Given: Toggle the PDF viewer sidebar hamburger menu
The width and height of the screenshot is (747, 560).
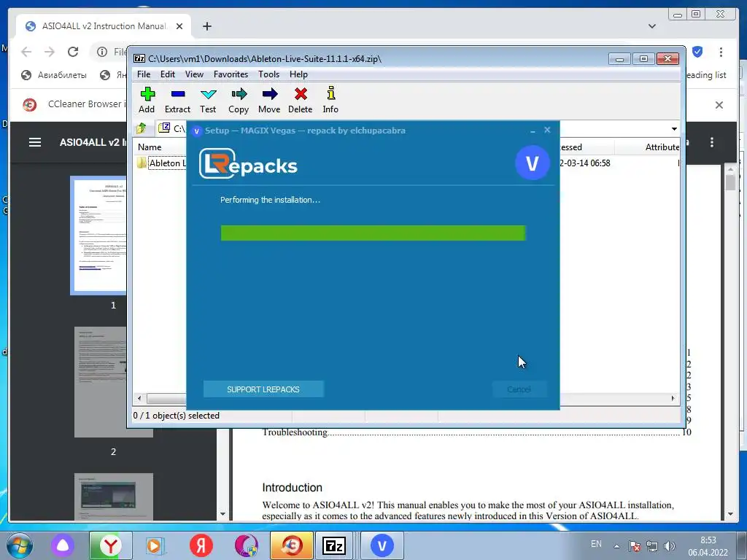Looking at the screenshot, I should pyautogui.click(x=35, y=142).
